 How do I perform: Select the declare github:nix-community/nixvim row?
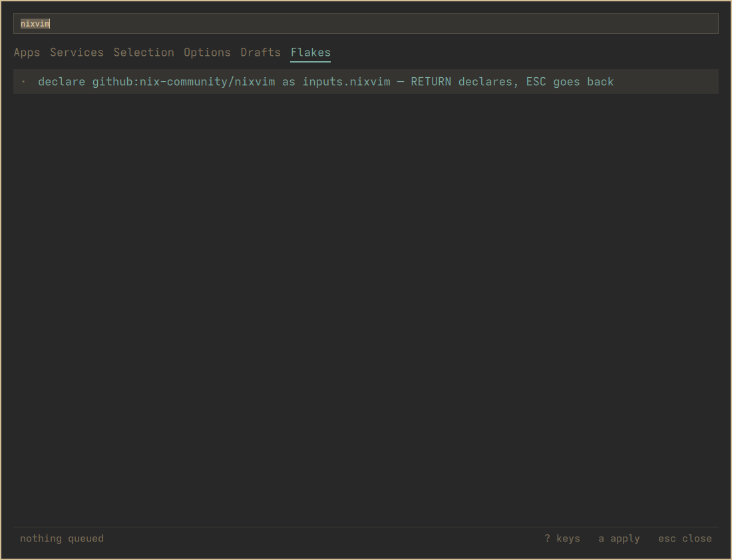tap(365, 82)
